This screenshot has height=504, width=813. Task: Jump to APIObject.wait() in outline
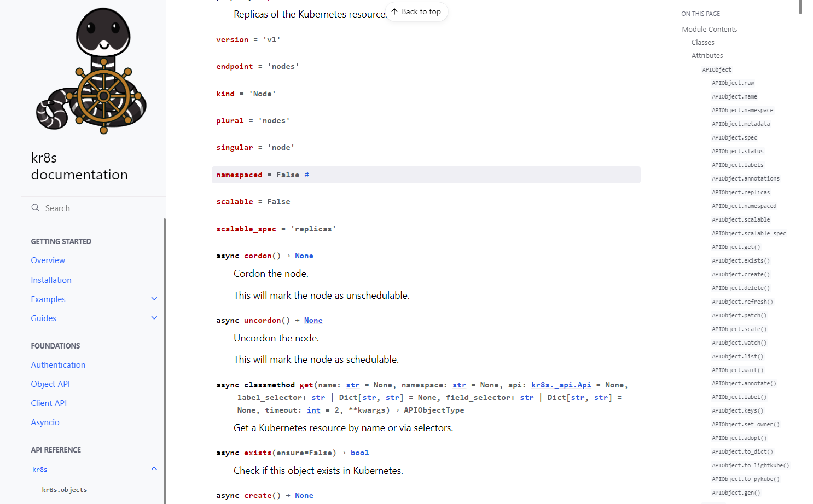coord(737,370)
